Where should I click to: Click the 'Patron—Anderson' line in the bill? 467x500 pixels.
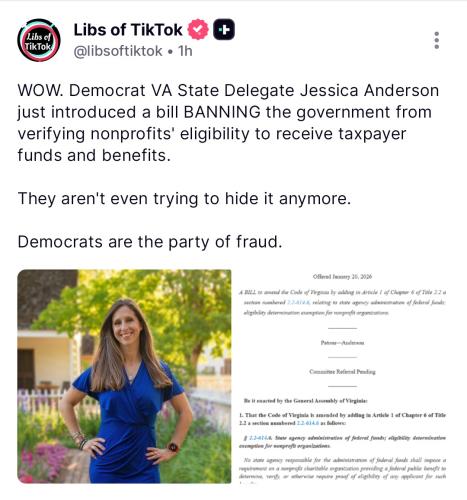tap(342, 343)
